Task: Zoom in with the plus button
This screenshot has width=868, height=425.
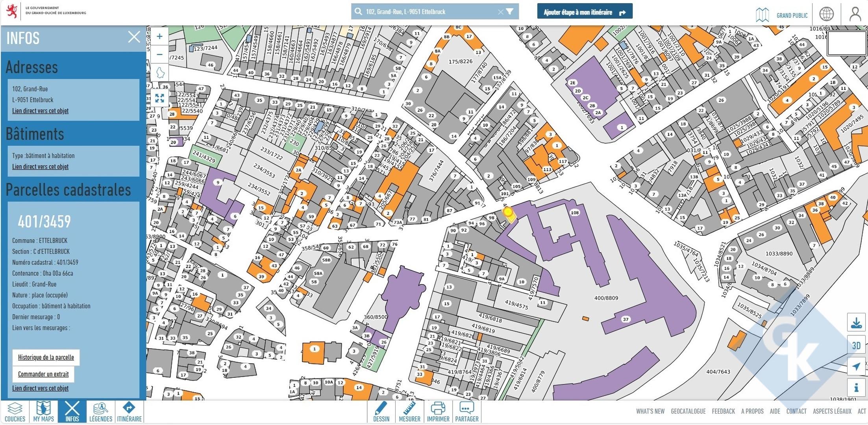Action: (x=159, y=37)
